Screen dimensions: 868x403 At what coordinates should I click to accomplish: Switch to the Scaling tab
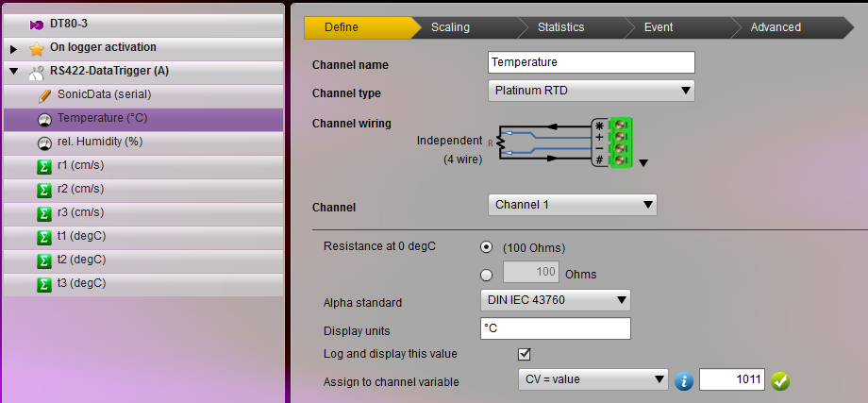pos(450,27)
